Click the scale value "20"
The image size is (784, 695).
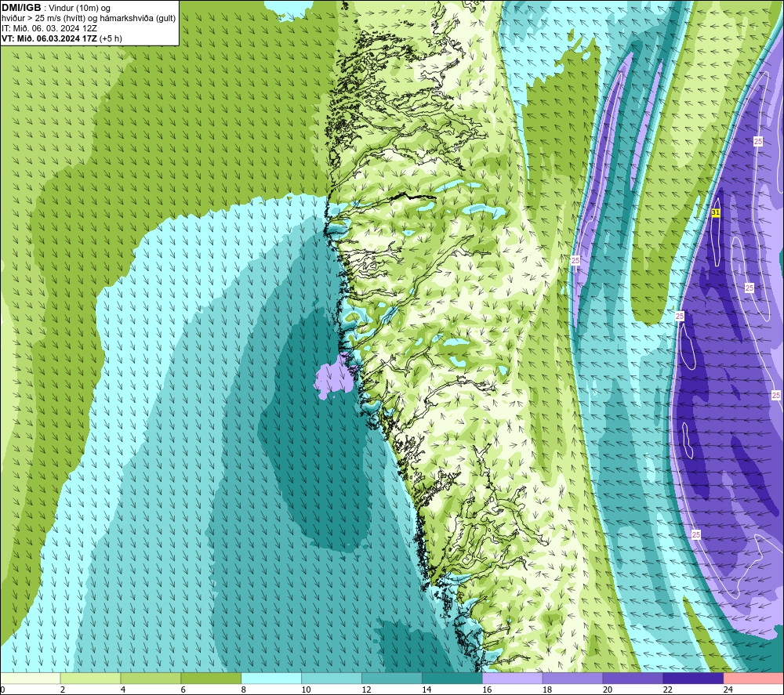click(608, 690)
